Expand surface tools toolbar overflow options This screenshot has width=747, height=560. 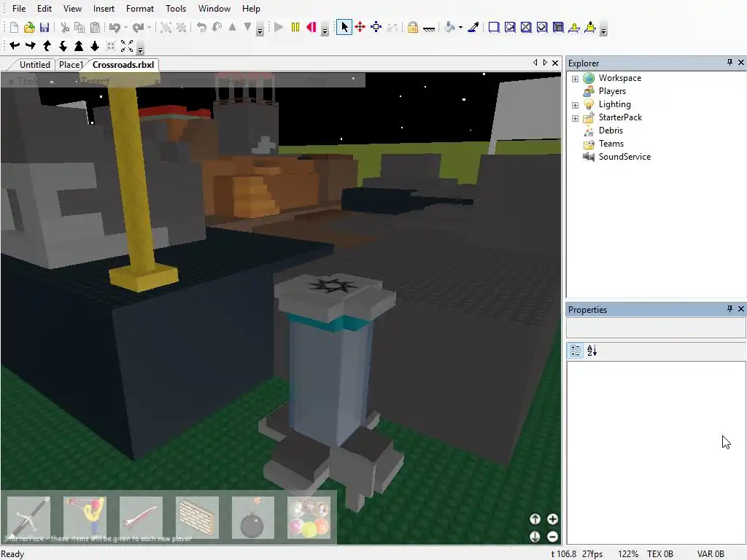(x=603, y=31)
